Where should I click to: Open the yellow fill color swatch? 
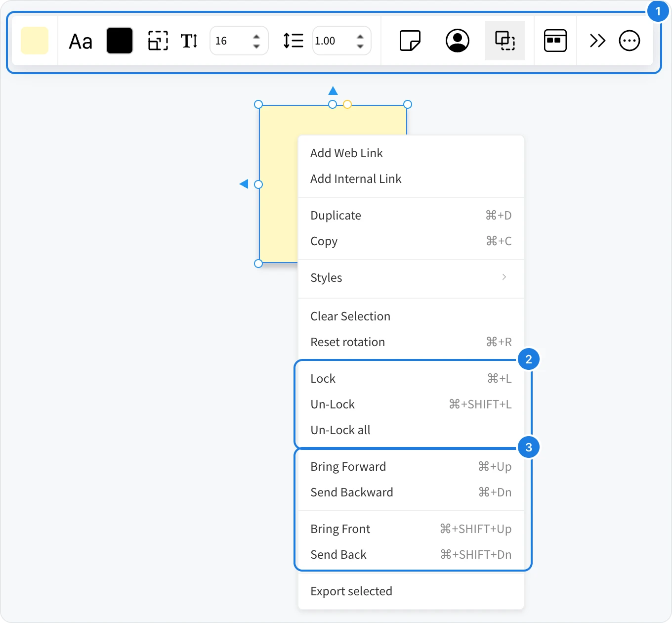tap(35, 41)
